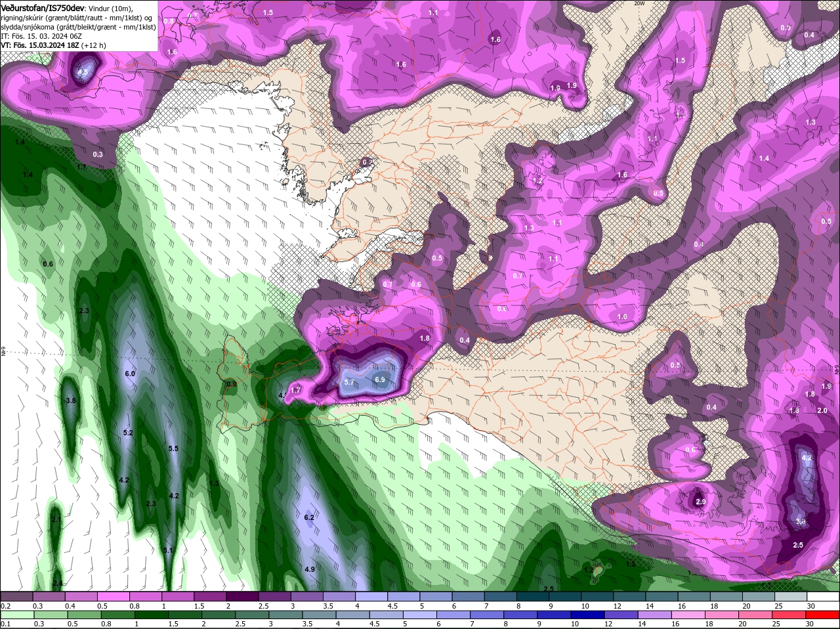Select the 6.2 map value

click(x=310, y=517)
